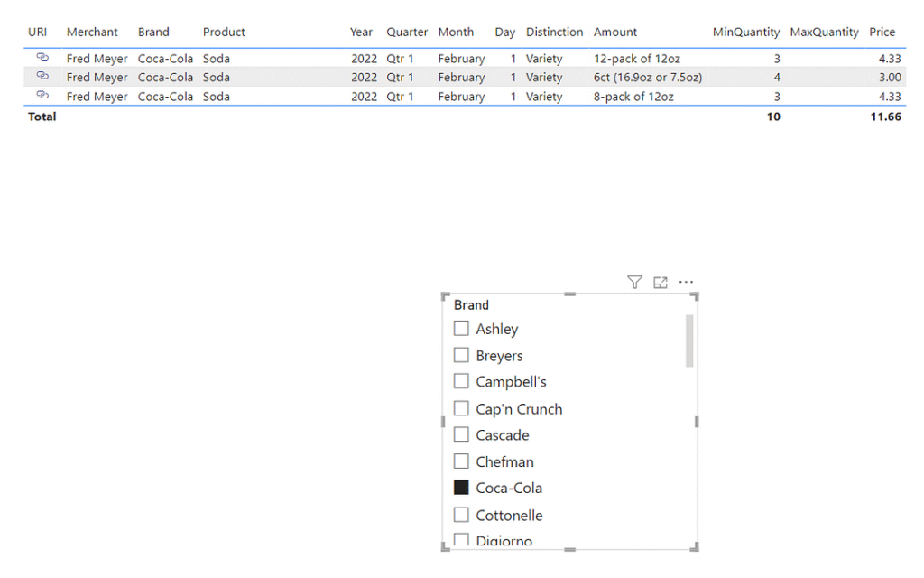Screen dimensions: 924x578
Task: Click the Total price value 11.66
Action: [886, 117]
